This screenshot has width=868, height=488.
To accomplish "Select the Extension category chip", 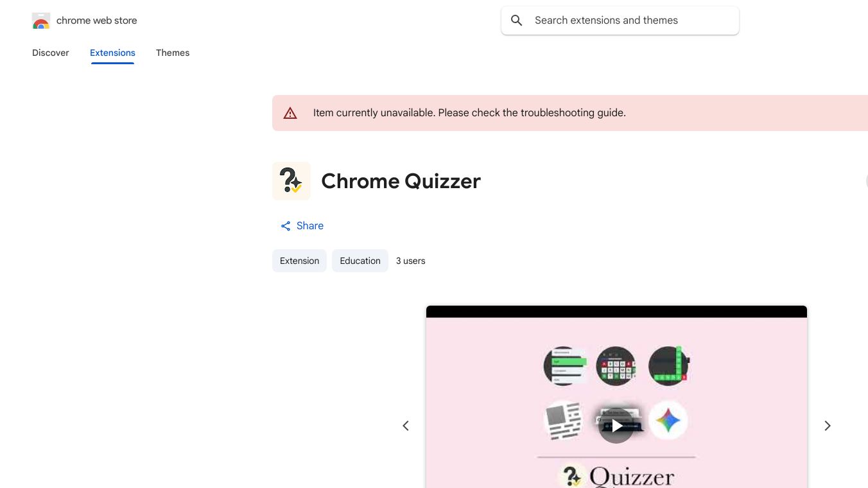I will tap(299, 261).
